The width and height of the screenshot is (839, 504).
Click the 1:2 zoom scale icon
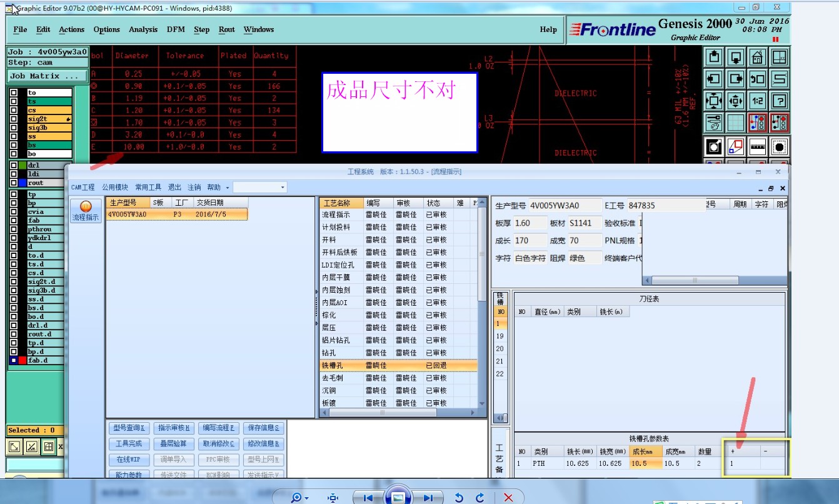757,101
